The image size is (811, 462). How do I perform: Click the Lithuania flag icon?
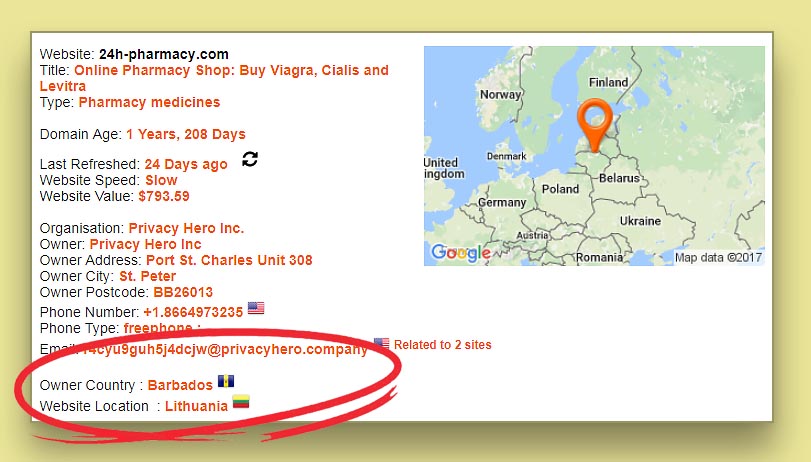pyautogui.click(x=241, y=401)
